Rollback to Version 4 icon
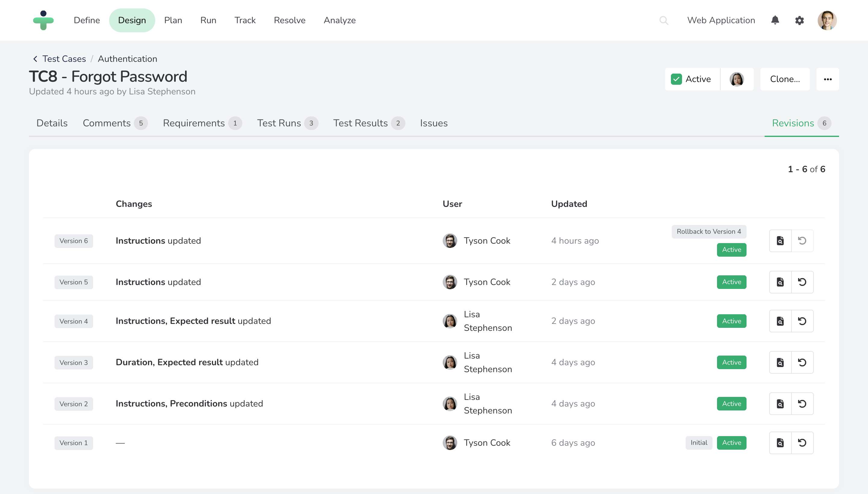 (802, 321)
